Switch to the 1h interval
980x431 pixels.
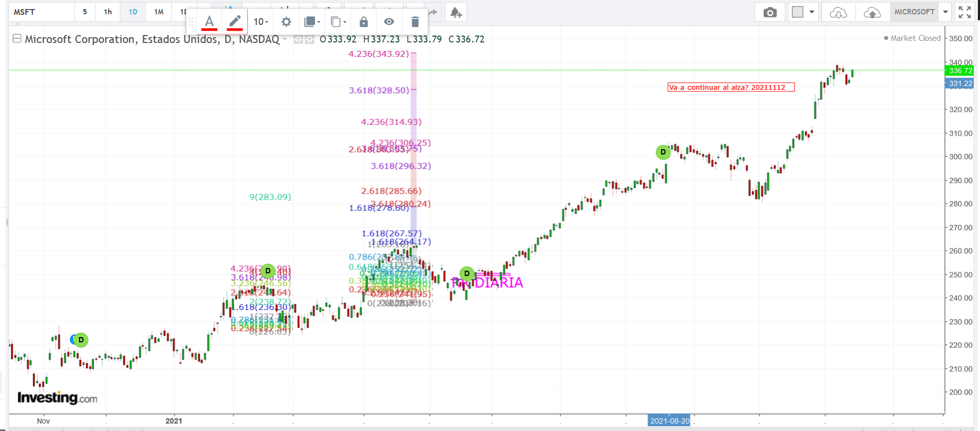click(x=108, y=12)
